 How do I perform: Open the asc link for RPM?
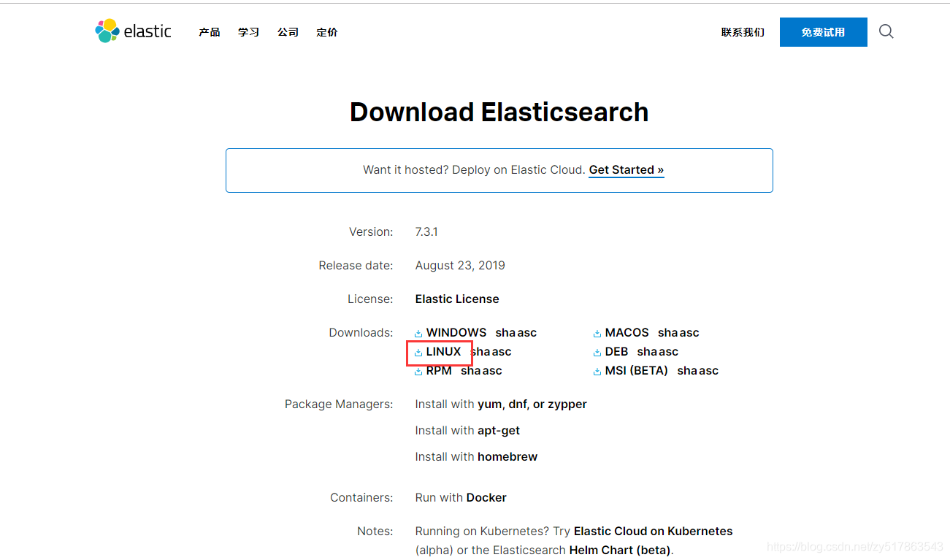click(x=492, y=370)
